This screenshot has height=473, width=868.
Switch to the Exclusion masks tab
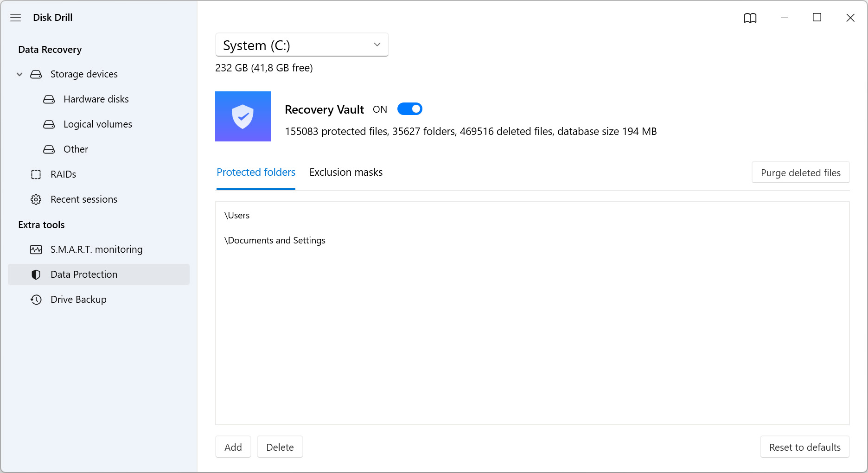346,173
